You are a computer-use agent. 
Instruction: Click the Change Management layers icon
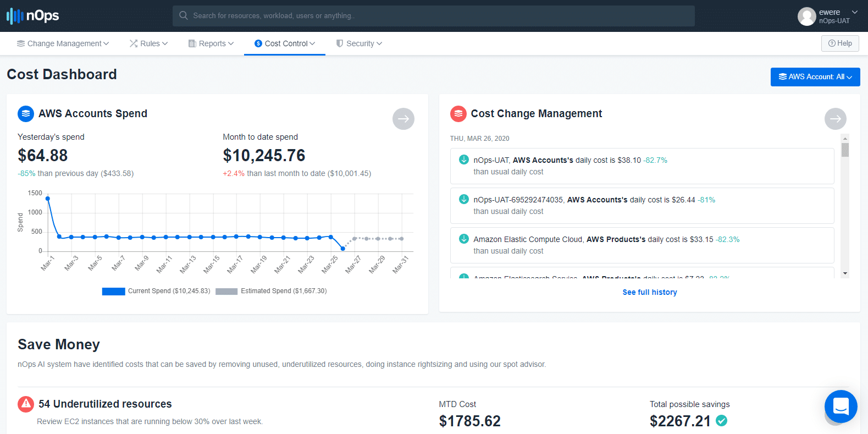tap(21, 43)
